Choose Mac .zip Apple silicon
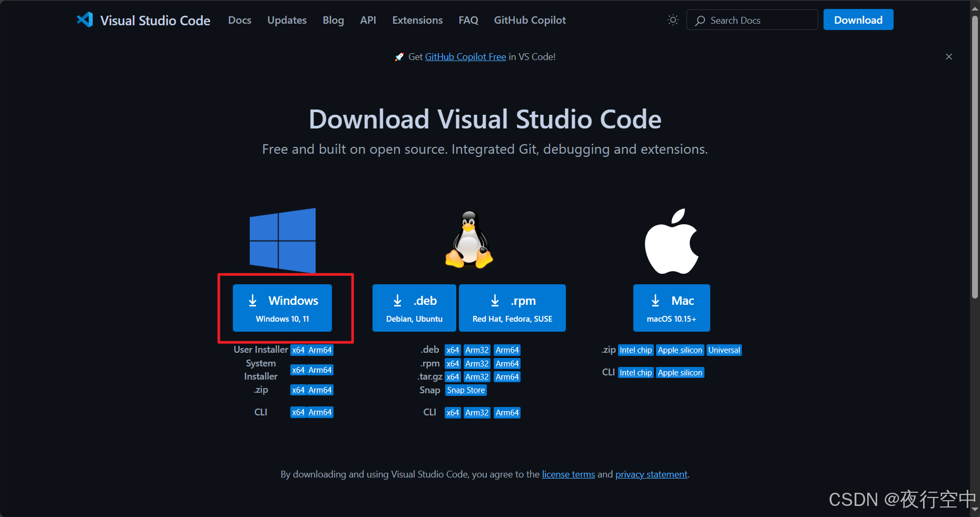The width and height of the screenshot is (980, 517). [680, 350]
